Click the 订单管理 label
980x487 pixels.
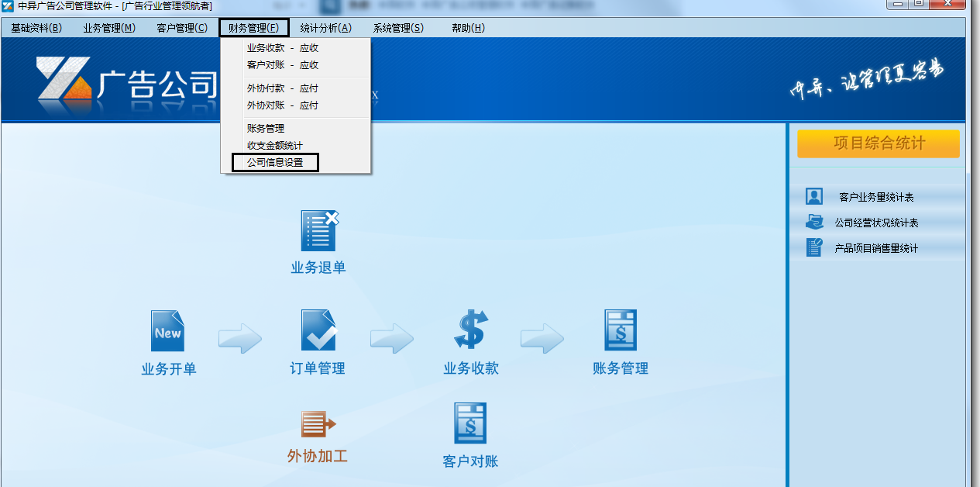point(318,368)
